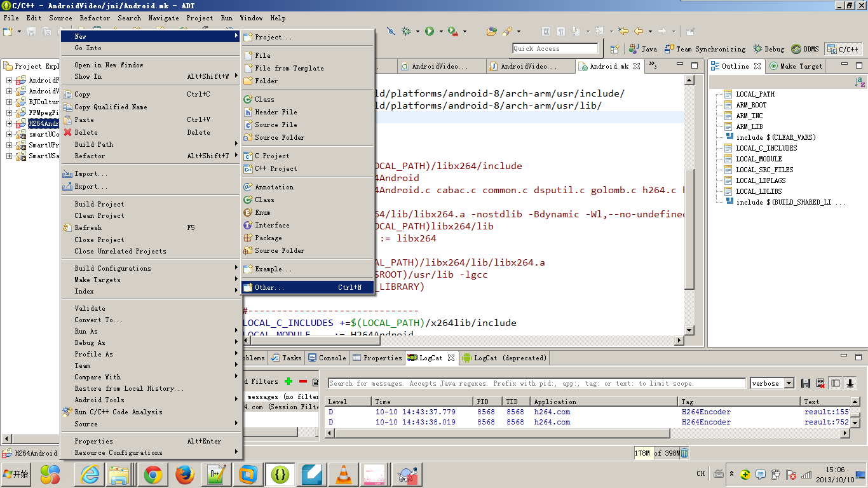Choose C++ Project from New submenu
Screen dimensions: 868x488
point(307,168)
